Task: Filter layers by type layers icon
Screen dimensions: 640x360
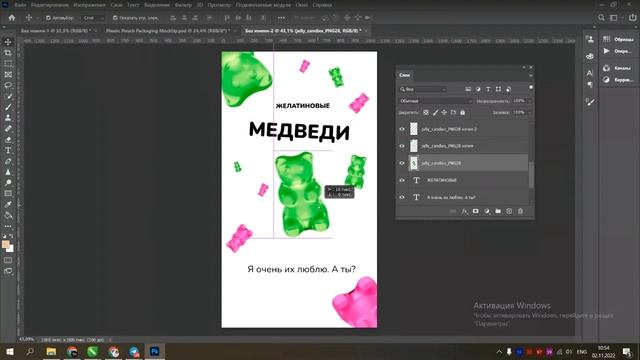Action: pos(488,89)
